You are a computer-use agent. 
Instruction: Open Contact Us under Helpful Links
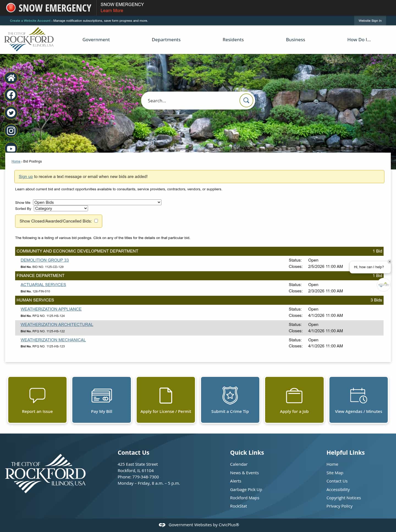tap(337, 481)
